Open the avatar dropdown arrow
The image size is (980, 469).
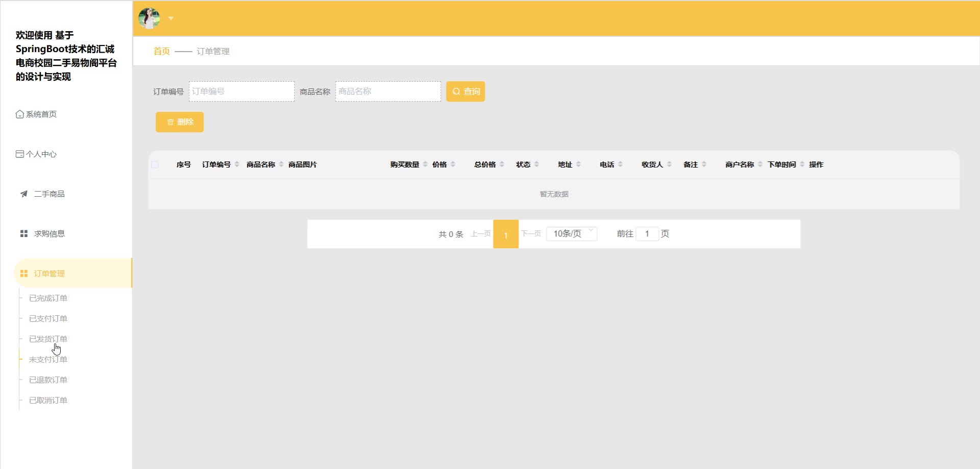171,18
